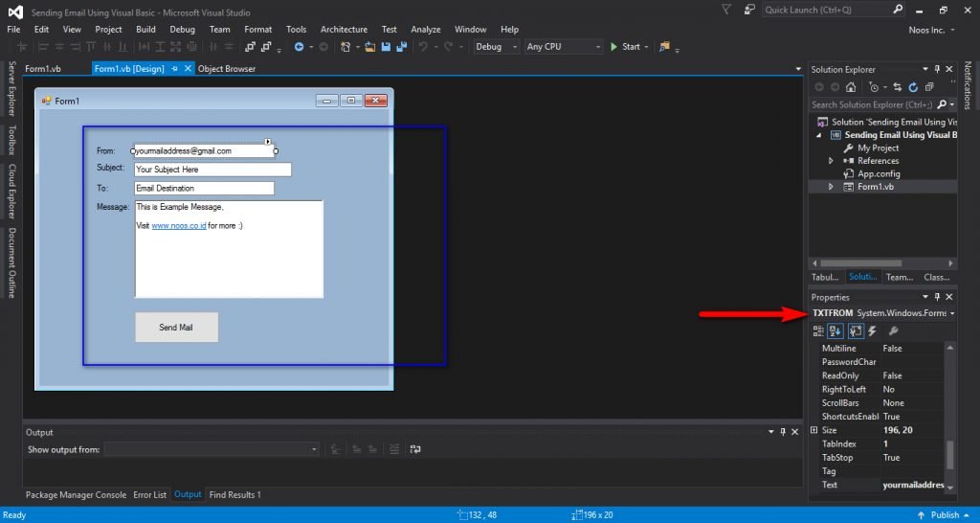Screen dimensions: 980x523
Task: Expand the References node in Solution Explorer
Action: tap(832, 161)
